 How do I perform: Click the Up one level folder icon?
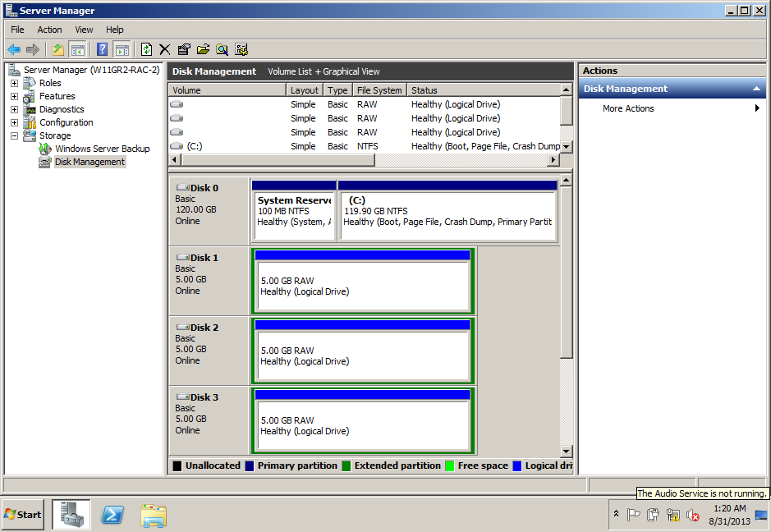[58, 49]
